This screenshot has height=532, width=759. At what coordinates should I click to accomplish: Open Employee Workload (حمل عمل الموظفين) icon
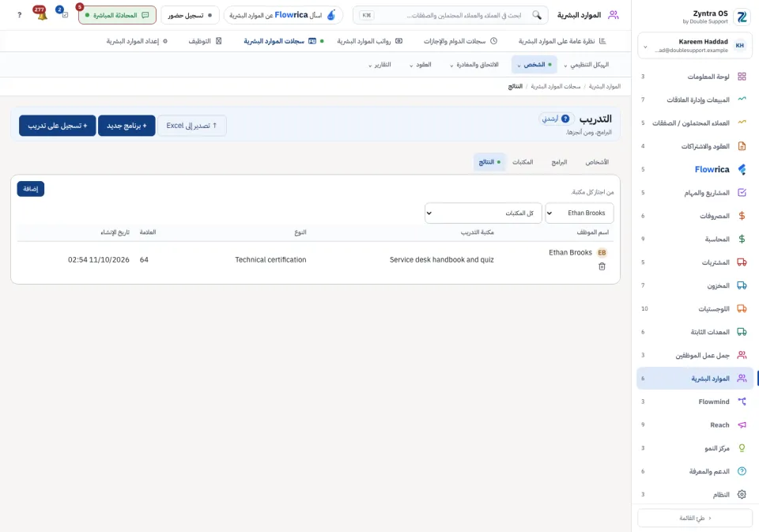click(x=742, y=355)
